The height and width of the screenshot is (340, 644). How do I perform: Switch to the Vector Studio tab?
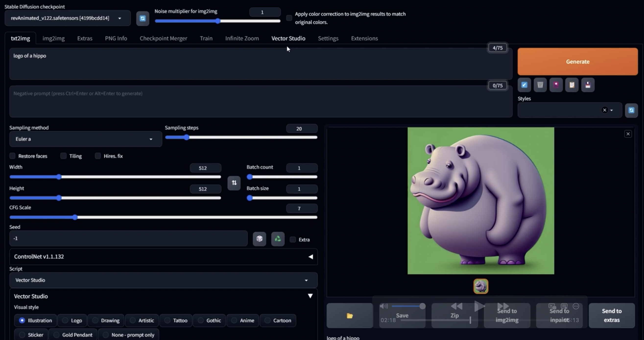pyautogui.click(x=288, y=38)
